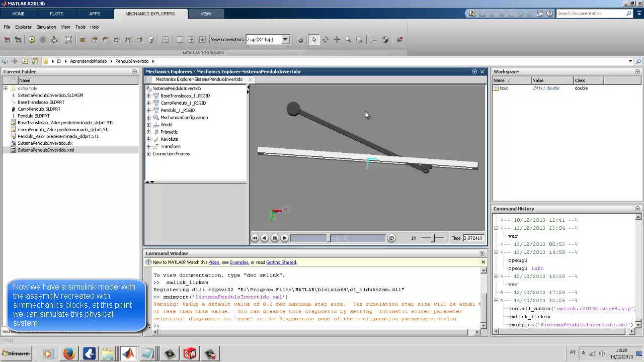
Task: Click Firefox icon in taskbar
Action: (69, 353)
